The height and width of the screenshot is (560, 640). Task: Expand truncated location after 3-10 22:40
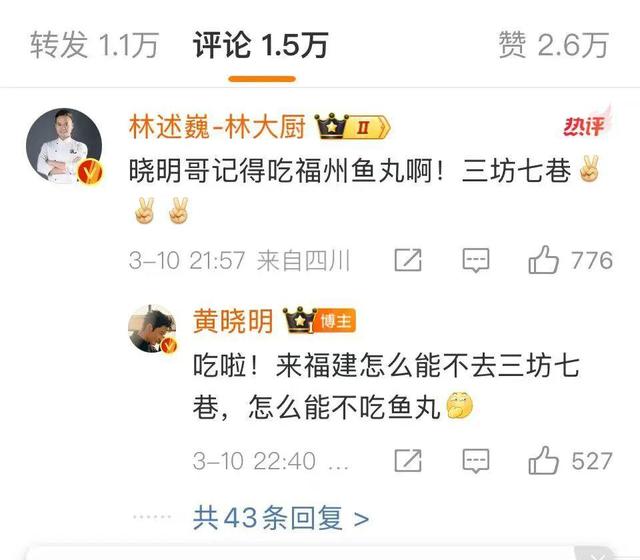338,462
